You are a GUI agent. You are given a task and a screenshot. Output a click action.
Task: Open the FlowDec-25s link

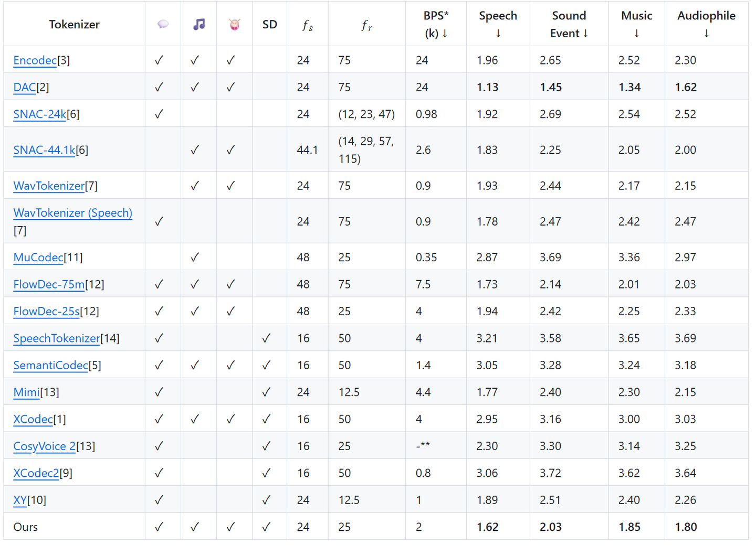[x=46, y=312]
